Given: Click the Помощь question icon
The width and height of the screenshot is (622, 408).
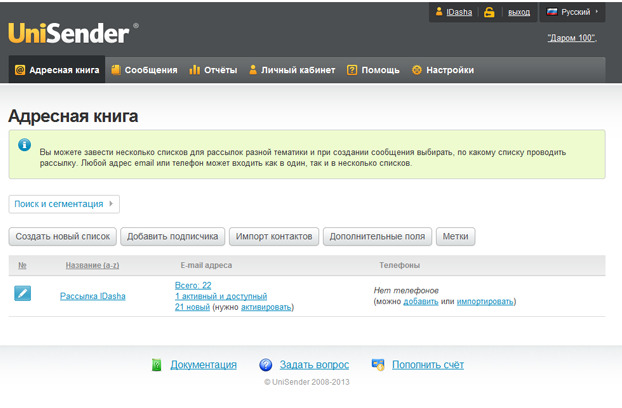Looking at the screenshot, I should tap(352, 70).
